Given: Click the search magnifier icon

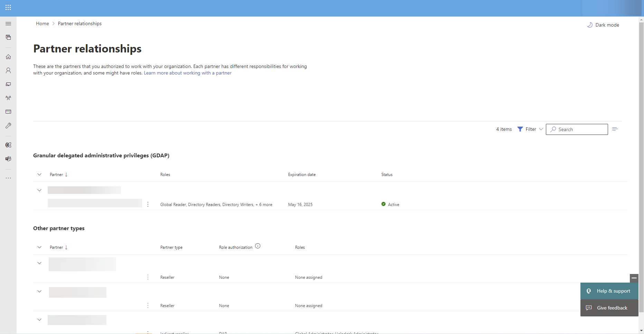Looking at the screenshot, I should 553,129.
